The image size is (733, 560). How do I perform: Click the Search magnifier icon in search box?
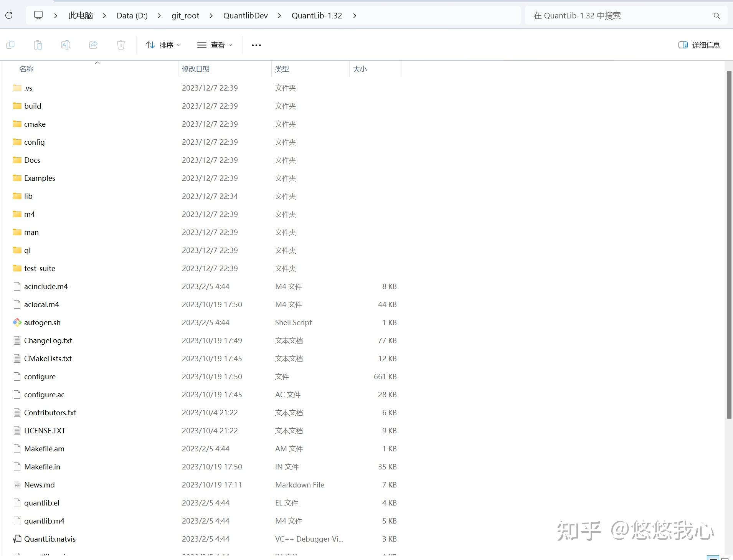[716, 16]
